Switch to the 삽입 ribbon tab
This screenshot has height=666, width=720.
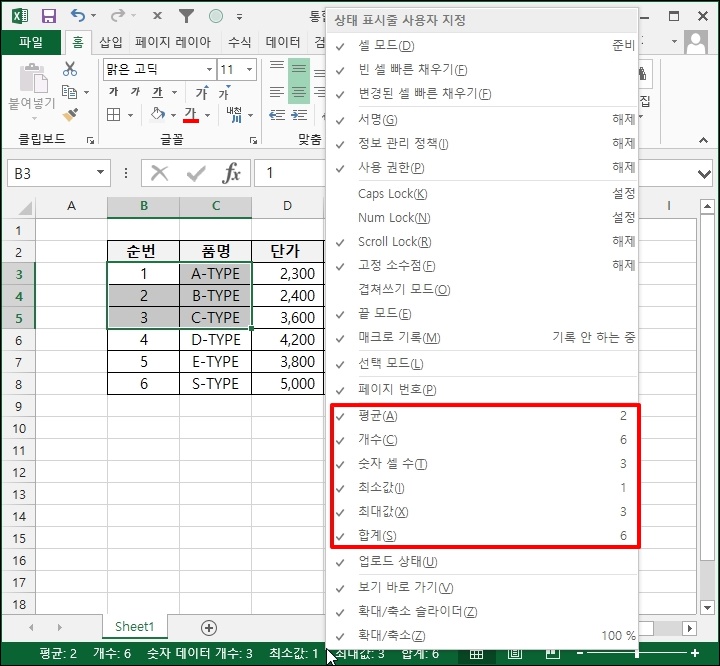click(111, 43)
